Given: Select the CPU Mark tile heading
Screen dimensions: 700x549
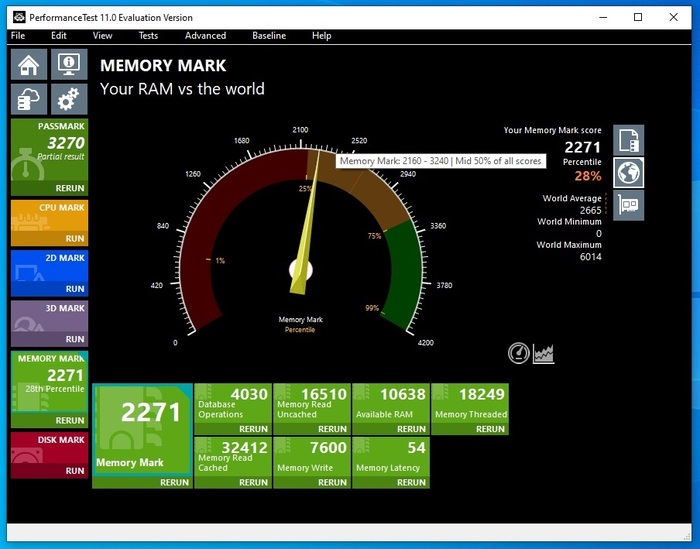Looking at the screenshot, I should click(62, 208).
